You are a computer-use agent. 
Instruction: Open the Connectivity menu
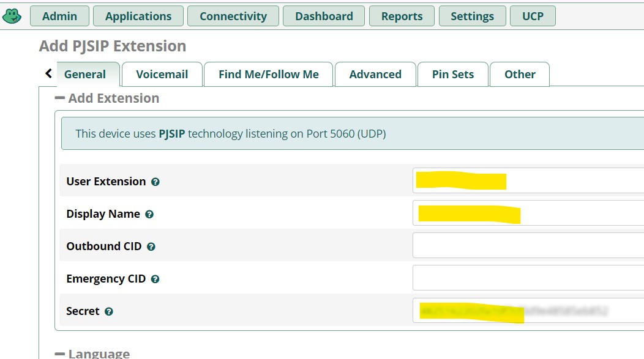tap(233, 17)
